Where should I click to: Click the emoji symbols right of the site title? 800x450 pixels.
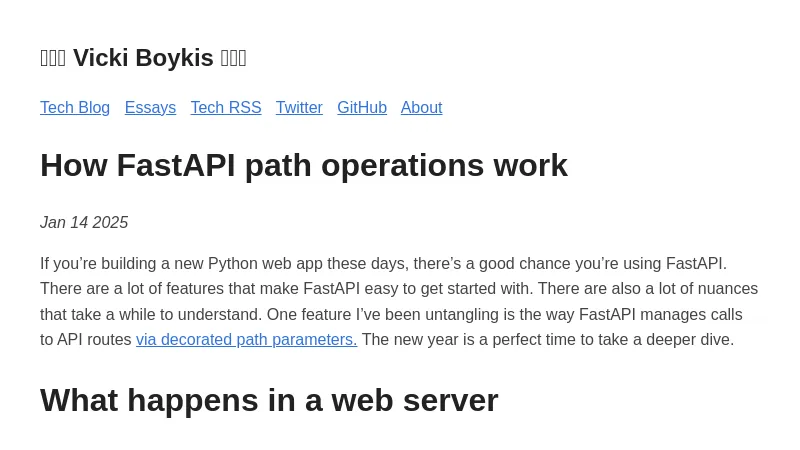click(x=233, y=58)
